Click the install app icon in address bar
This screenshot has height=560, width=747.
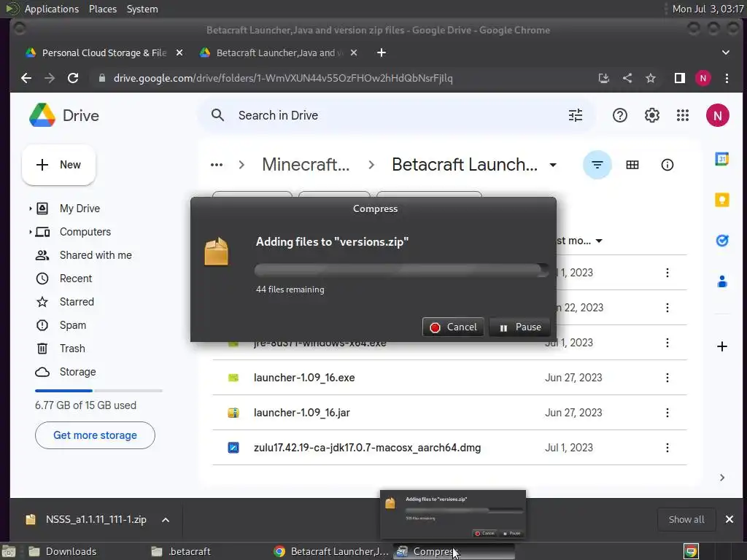tap(603, 78)
